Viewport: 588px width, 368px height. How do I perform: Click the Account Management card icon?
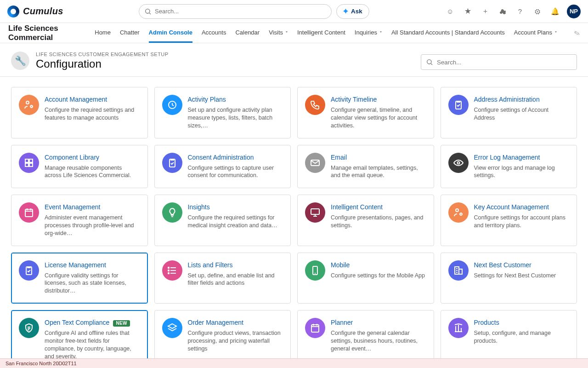pyautogui.click(x=29, y=105)
